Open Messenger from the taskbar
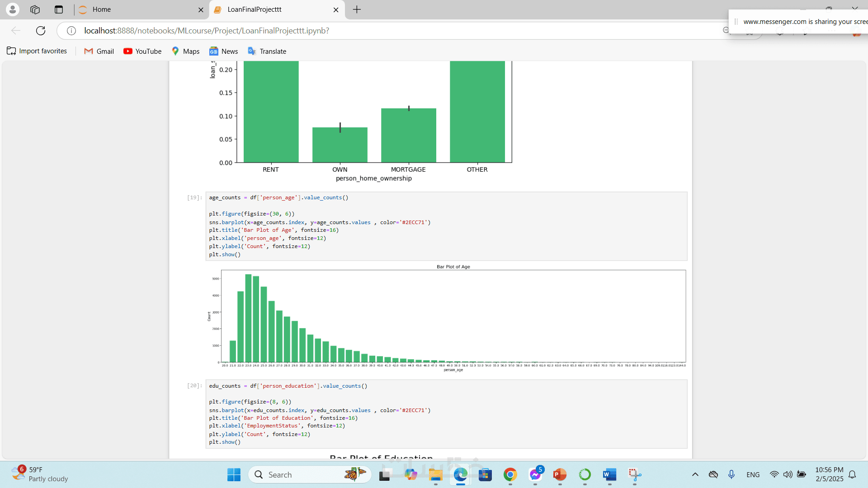Image resolution: width=868 pixels, height=488 pixels. [535, 474]
